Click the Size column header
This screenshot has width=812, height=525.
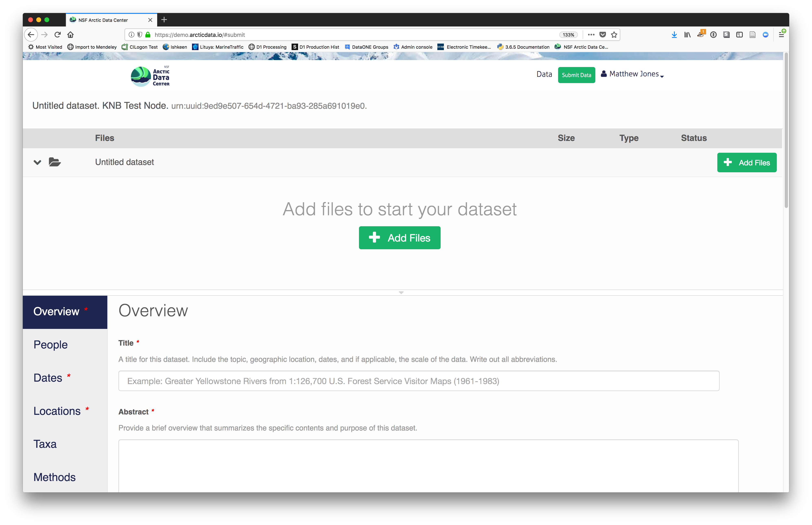pos(566,138)
